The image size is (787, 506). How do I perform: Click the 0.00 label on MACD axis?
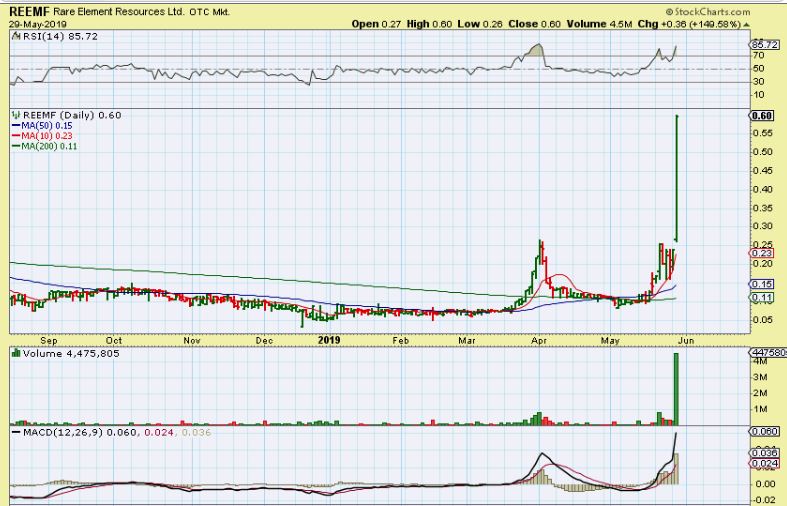[x=765, y=484]
